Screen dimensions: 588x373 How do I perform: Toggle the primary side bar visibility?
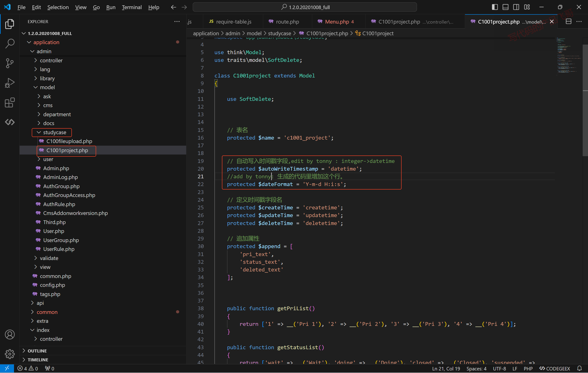point(495,7)
